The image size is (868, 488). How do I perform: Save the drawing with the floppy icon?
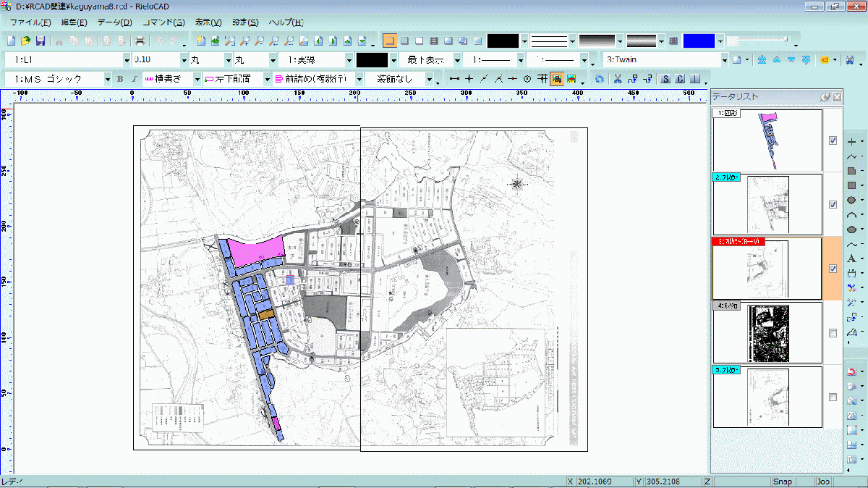(x=41, y=40)
